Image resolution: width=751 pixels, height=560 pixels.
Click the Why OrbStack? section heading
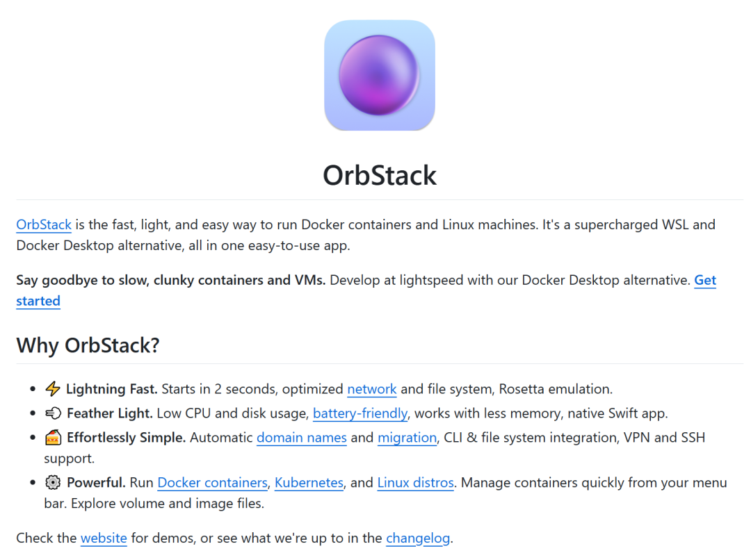pyautogui.click(x=88, y=345)
